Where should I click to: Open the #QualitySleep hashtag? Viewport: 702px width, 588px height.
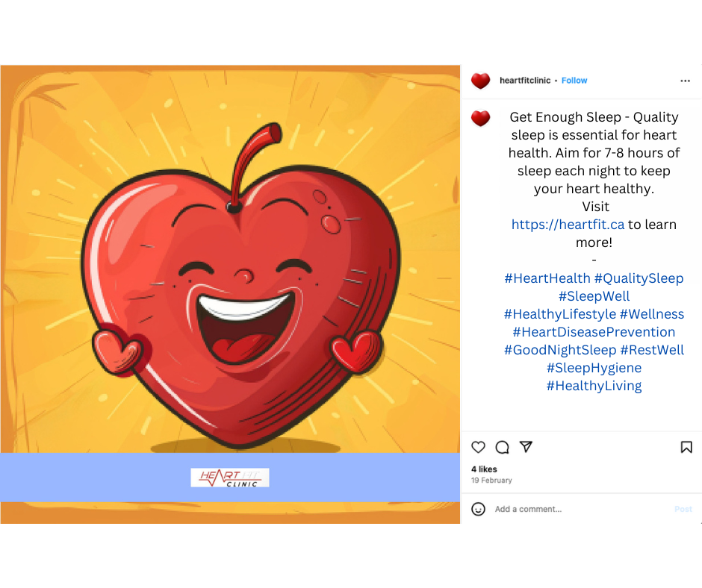tap(639, 278)
